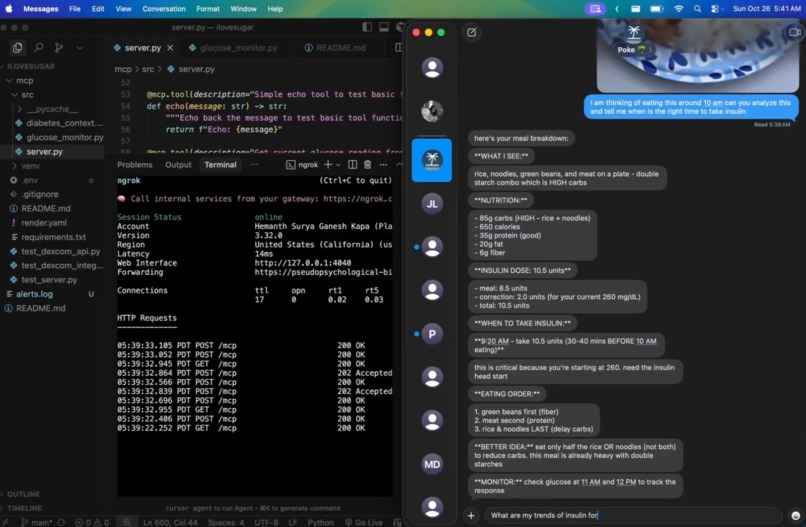Image resolution: width=806 pixels, height=527 pixels.
Task: Open the Explorer icon in the editor sidebar
Action: click(17, 48)
